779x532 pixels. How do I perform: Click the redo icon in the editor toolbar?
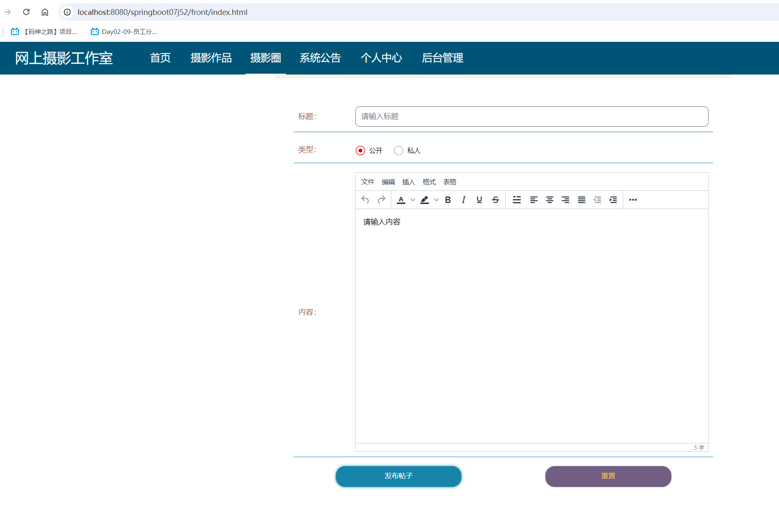[x=381, y=200]
